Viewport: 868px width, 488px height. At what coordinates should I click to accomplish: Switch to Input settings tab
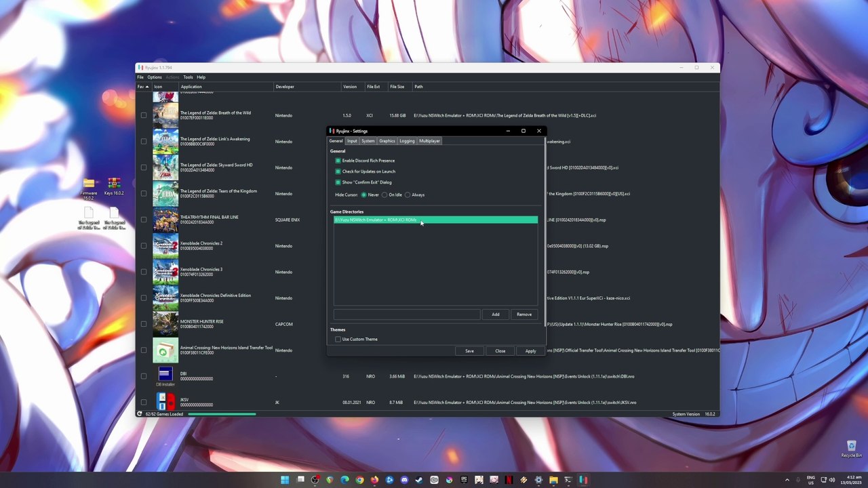[x=352, y=141]
